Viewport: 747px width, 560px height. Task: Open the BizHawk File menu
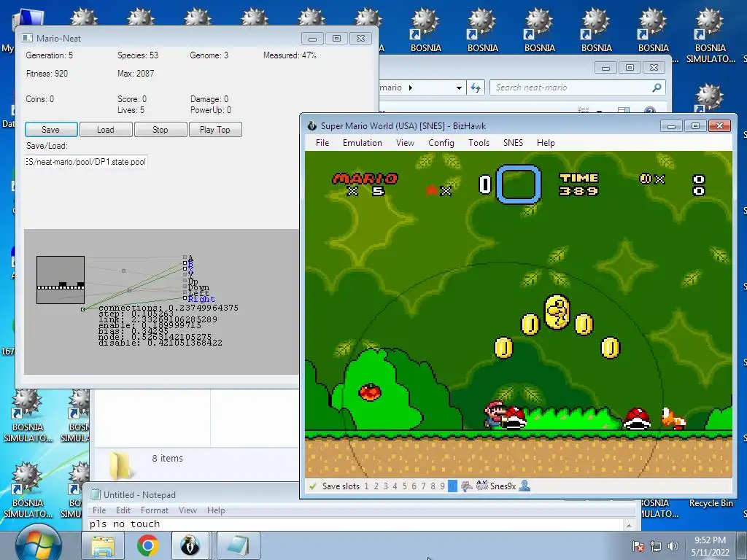(x=322, y=143)
